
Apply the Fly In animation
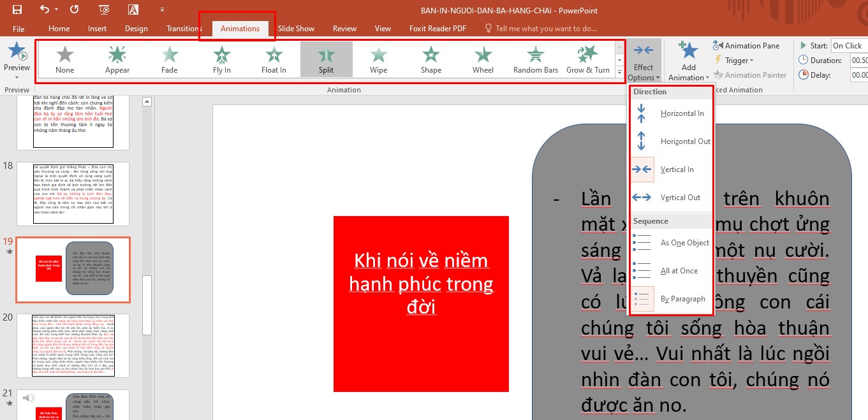click(221, 59)
